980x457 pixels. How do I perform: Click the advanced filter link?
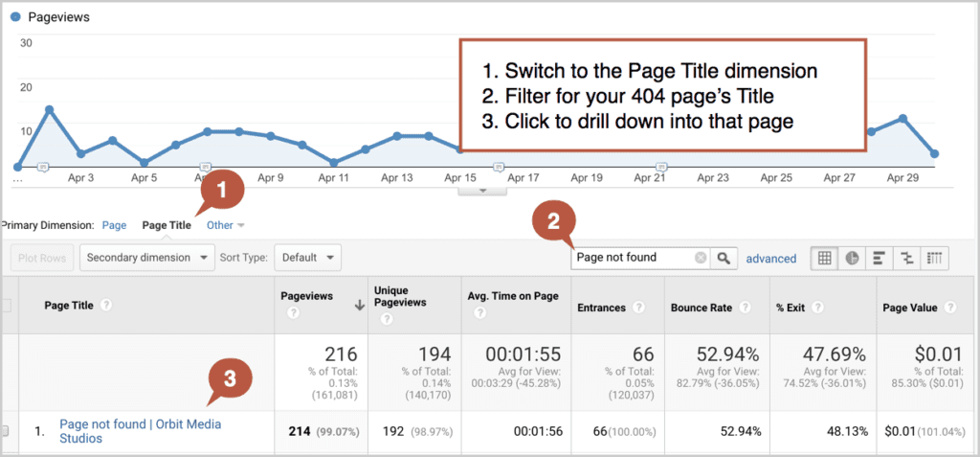pyautogui.click(x=771, y=258)
